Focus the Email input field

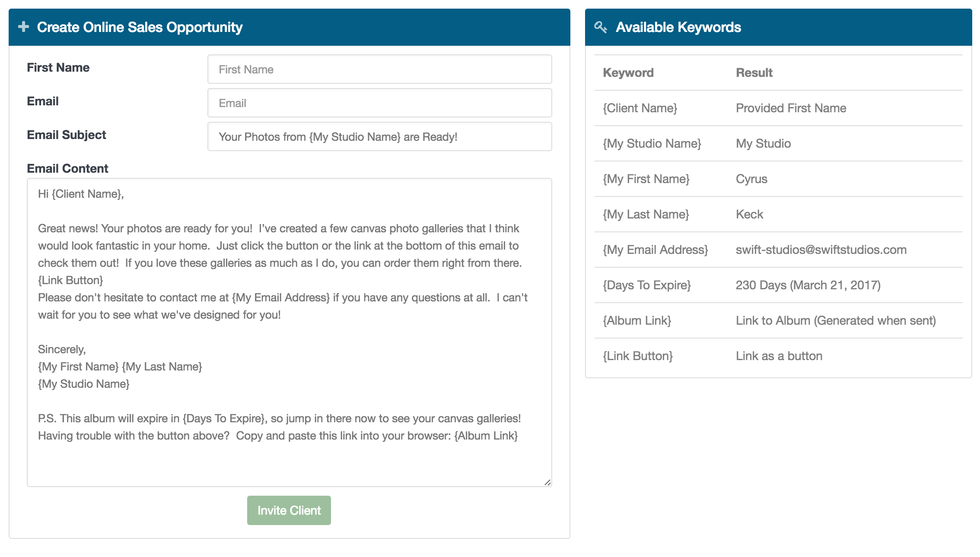pos(379,103)
